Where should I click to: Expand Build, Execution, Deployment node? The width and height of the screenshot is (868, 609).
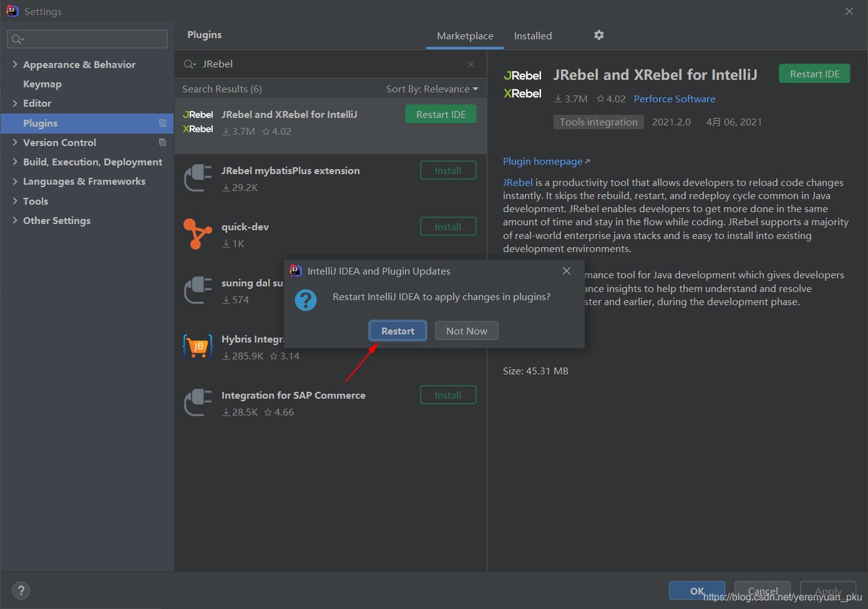pos(15,162)
